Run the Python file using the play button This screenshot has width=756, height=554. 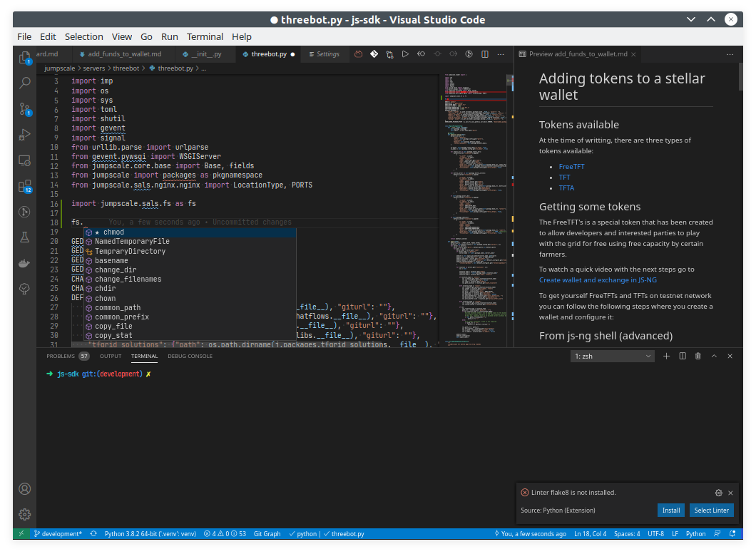(x=405, y=53)
